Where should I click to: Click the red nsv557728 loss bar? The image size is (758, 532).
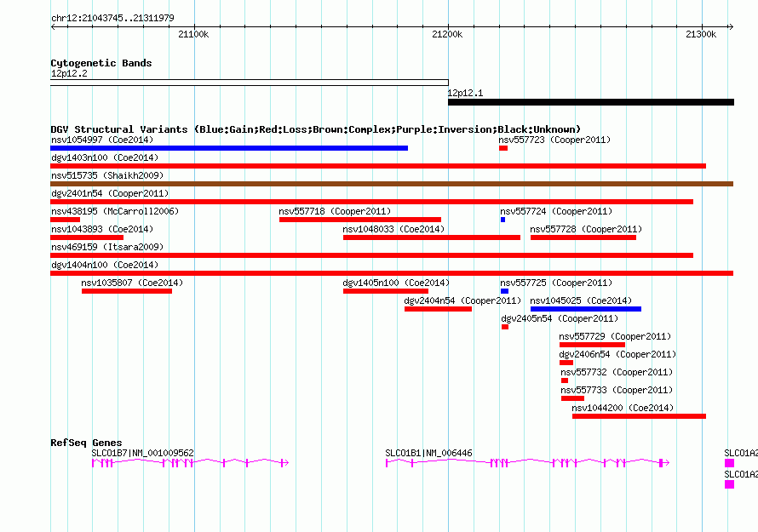click(583, 237)
